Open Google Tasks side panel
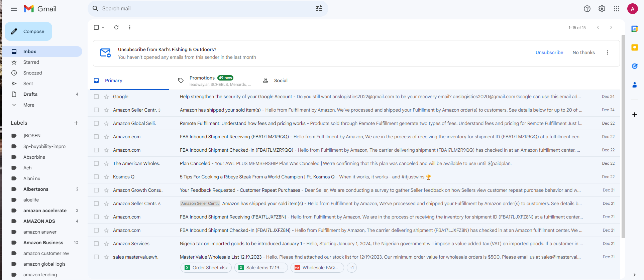The width and height of the screenshot is (644, 280). [x=634, y=66]
